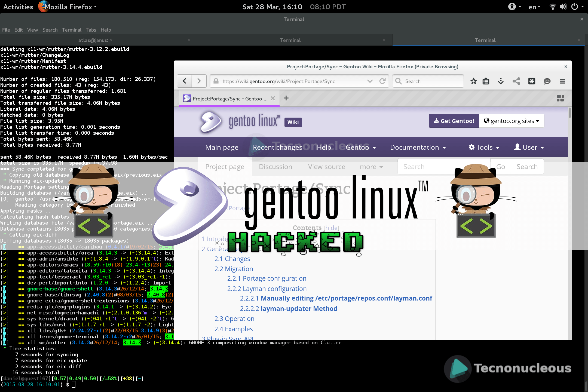The width and height of the screenshot is (588, 392).
Task: Click the Share page icon
Action: click(516, 81)
